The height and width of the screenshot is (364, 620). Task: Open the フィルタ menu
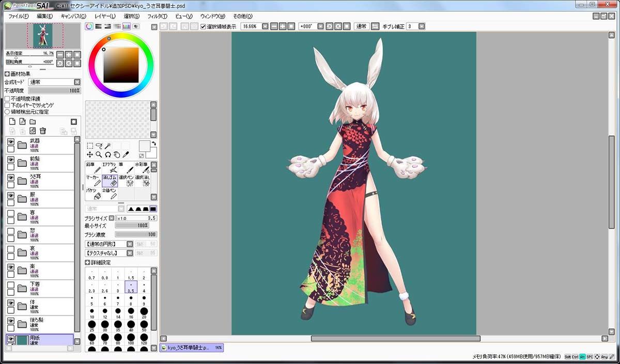[157, 16]
